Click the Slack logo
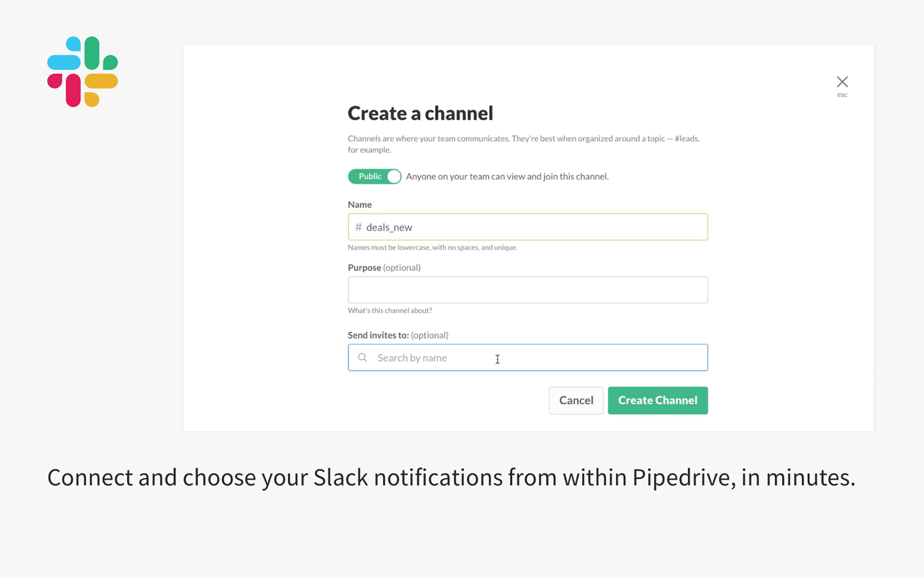 (x=82, y=71)
